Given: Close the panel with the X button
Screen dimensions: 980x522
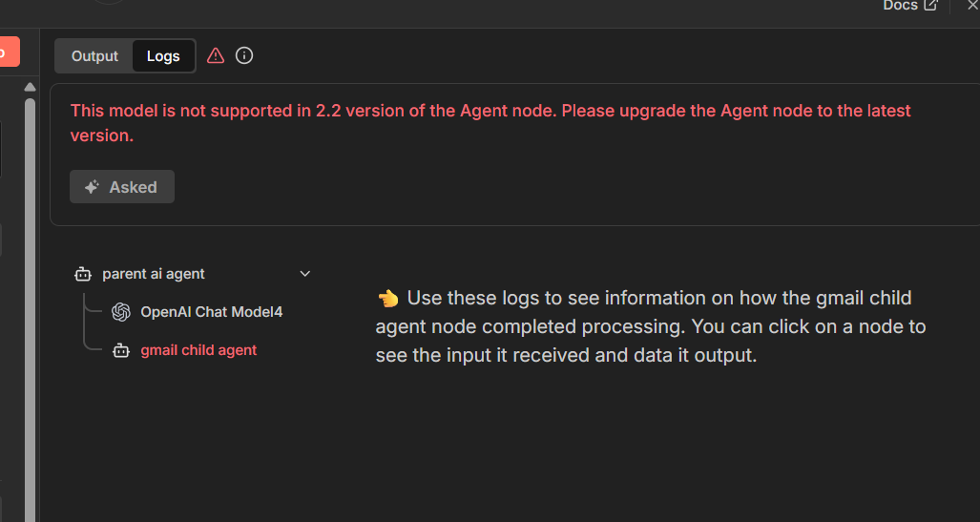Looking at the screenshot, I should 971,6.
